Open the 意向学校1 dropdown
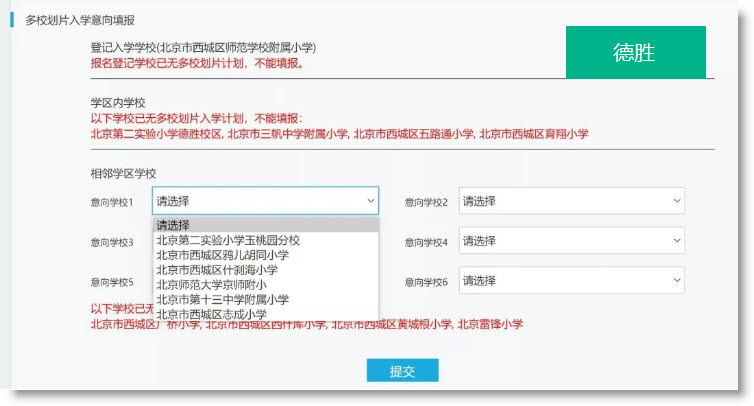This screenshot has width=754, height=406. 265,201
